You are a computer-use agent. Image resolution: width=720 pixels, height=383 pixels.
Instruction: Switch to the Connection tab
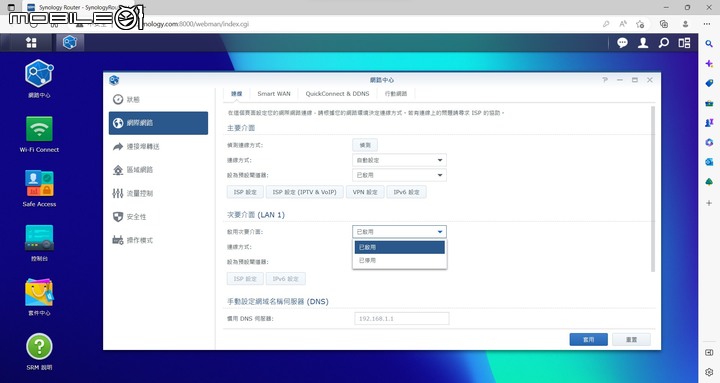[236, 94]
